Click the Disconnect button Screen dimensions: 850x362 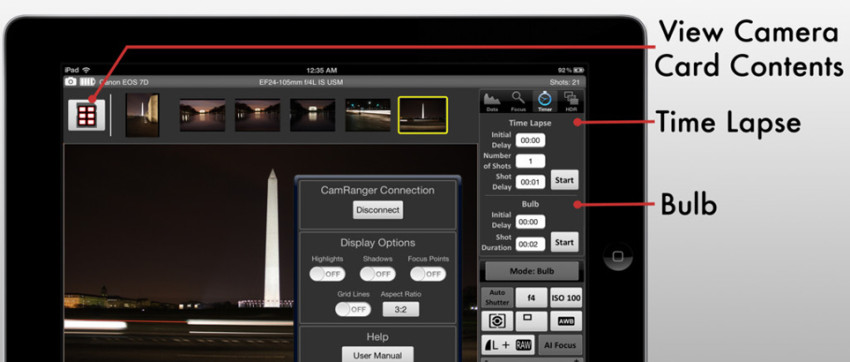378,210
